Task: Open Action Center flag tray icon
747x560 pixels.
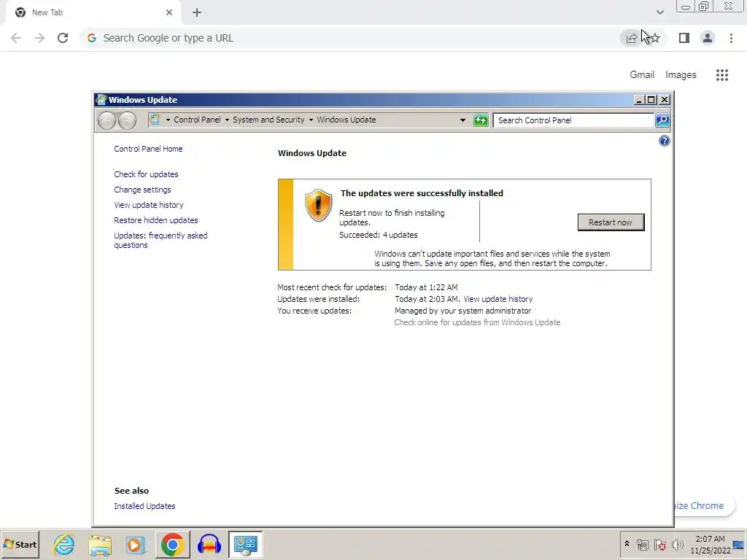Action: (659, 544)
